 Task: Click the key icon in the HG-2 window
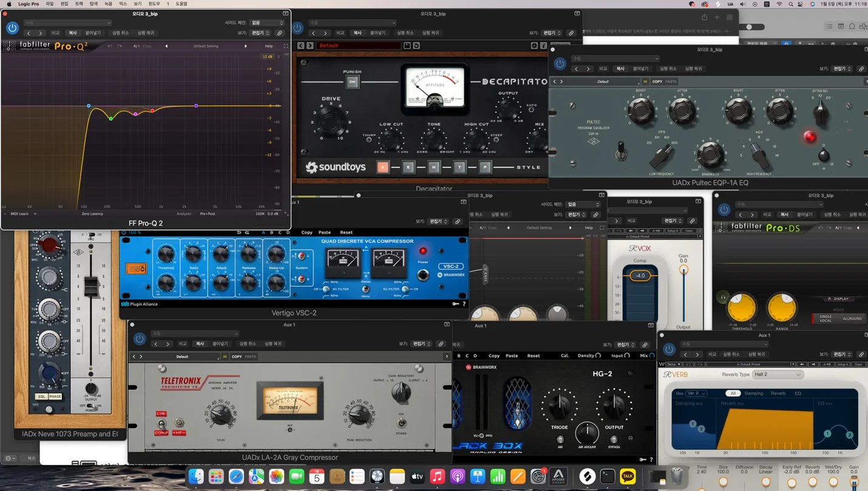click(x=643, y=459)
